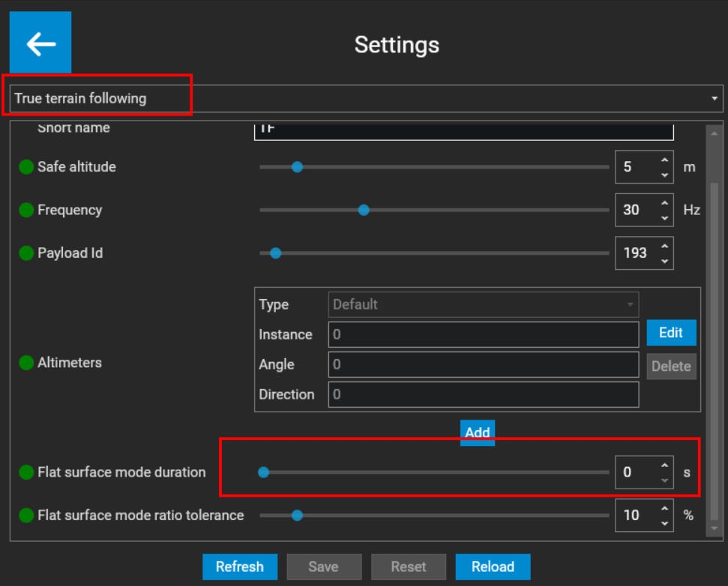This screenshot has width=728, height=586.
Task: Add a new altimeter entry
Action: [478, 432]
